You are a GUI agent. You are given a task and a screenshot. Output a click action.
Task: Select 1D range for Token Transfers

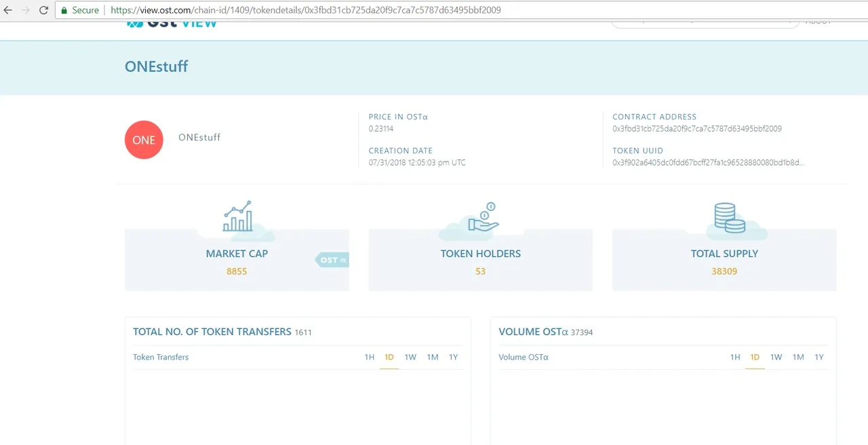[389, 357]
